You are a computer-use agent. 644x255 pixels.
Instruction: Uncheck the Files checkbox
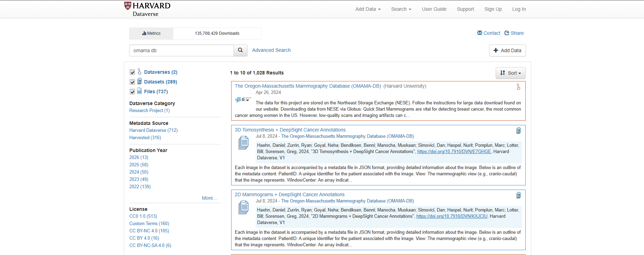[132, 91]
